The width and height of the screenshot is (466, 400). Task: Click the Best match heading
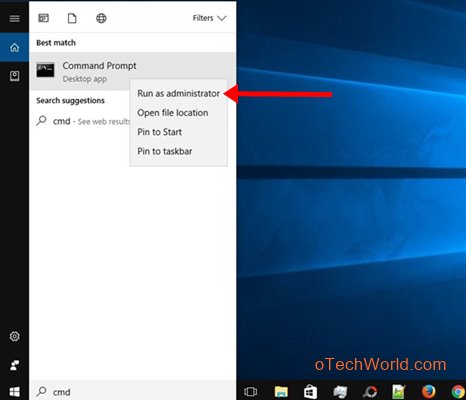point(56,43)
